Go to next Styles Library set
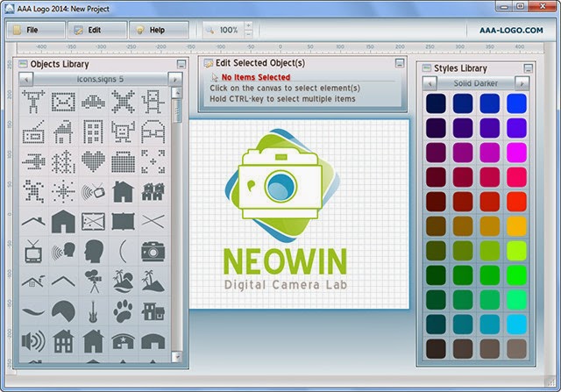This screenshot has width=561, height=392. coord(522,83)
